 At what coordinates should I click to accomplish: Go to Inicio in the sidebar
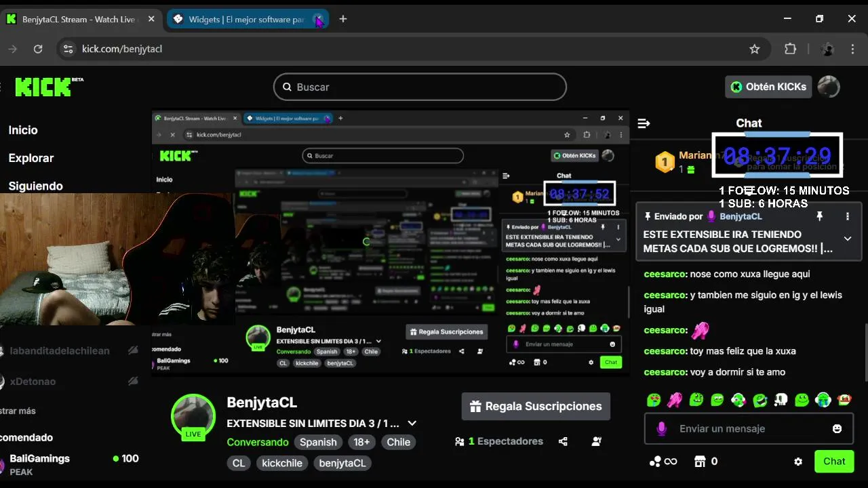pos(23,130)
